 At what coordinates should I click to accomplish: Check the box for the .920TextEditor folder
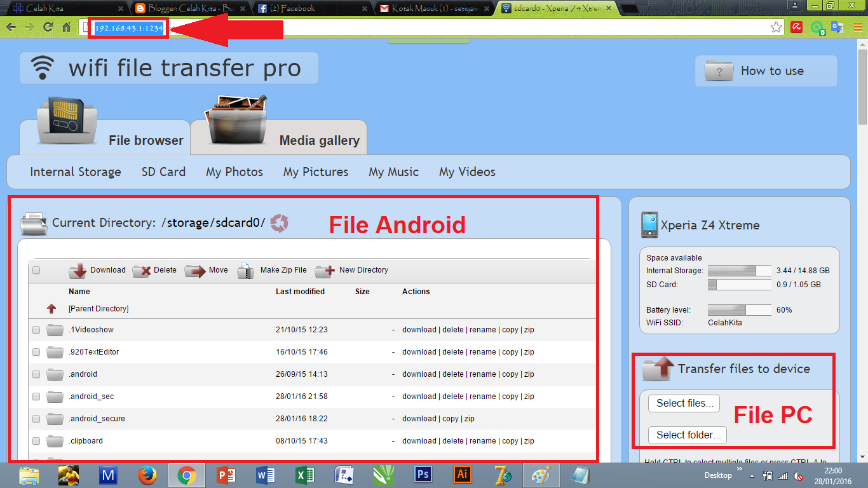point(36,352)
